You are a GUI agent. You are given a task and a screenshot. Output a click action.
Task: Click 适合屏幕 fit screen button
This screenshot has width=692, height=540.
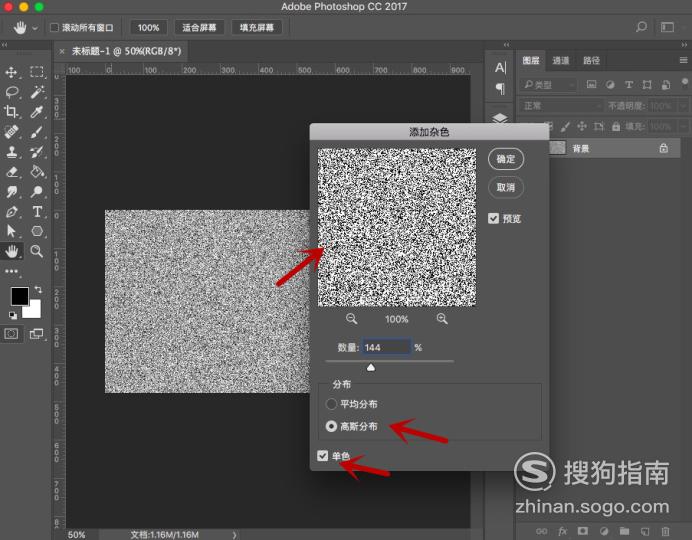(199, 27)
